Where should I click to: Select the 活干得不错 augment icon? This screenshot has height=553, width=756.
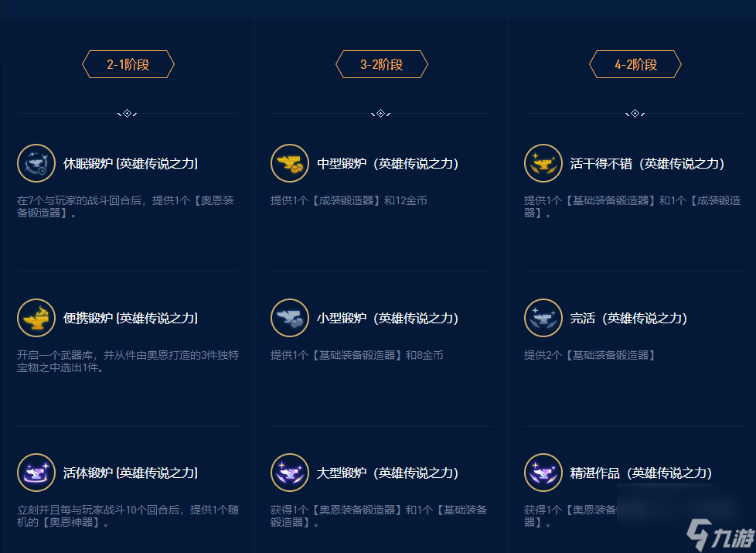click(543, 163)
